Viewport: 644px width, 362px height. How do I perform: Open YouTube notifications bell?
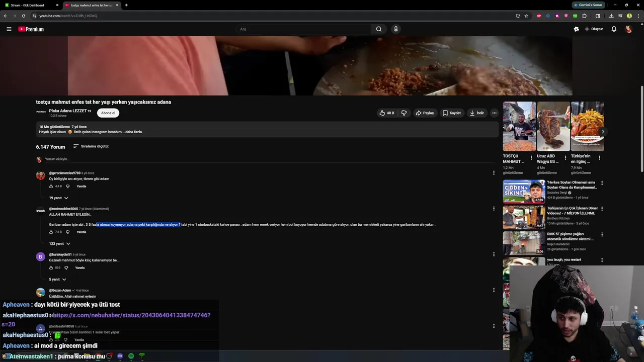(614, 29)
